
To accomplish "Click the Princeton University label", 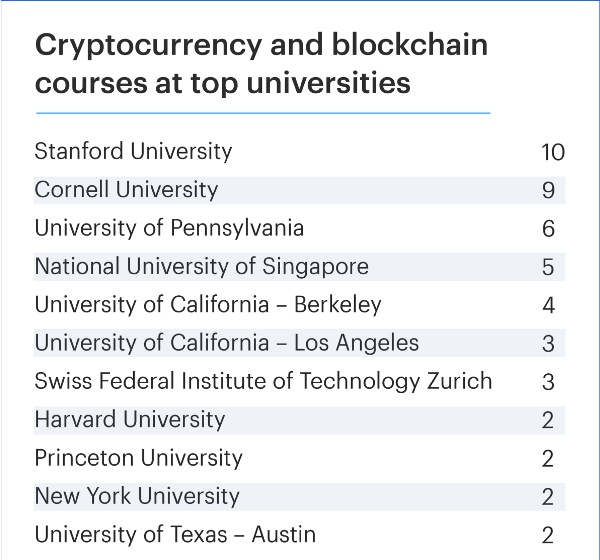I will point(138,458).
